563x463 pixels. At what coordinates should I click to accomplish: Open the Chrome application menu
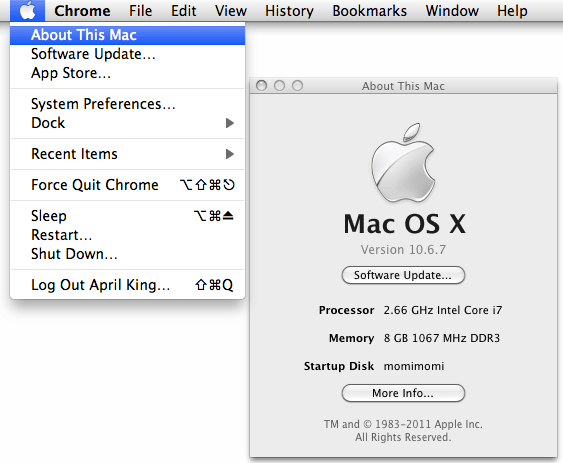[x=82, y=11]
